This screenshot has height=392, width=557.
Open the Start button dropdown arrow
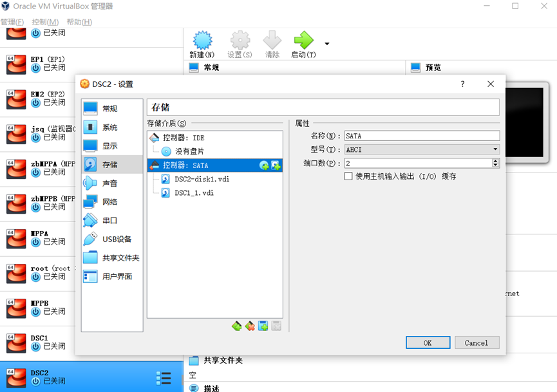[x=327, y=44]
